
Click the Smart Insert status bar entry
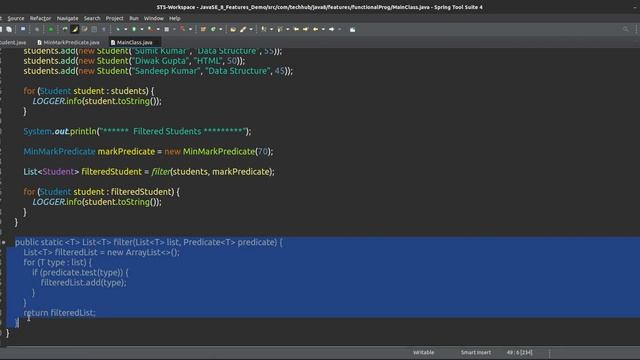click(x=476, y=352)
